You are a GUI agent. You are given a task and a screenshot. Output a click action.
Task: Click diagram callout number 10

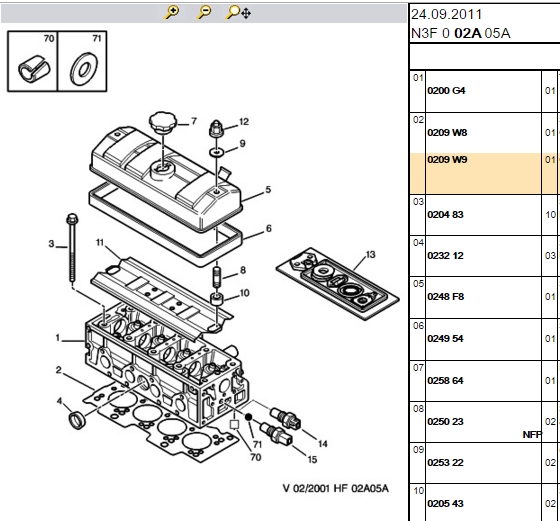click(244, 293)
